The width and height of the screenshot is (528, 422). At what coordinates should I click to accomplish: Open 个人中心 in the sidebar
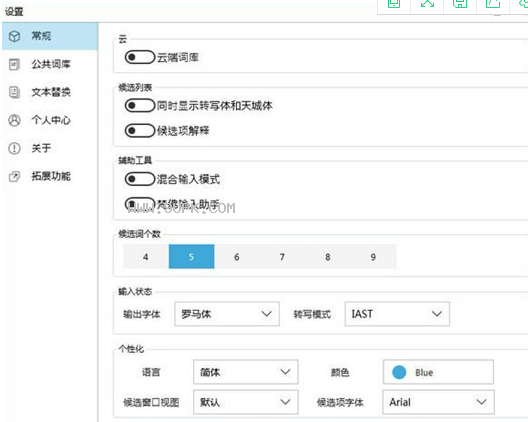coord(50,120)
